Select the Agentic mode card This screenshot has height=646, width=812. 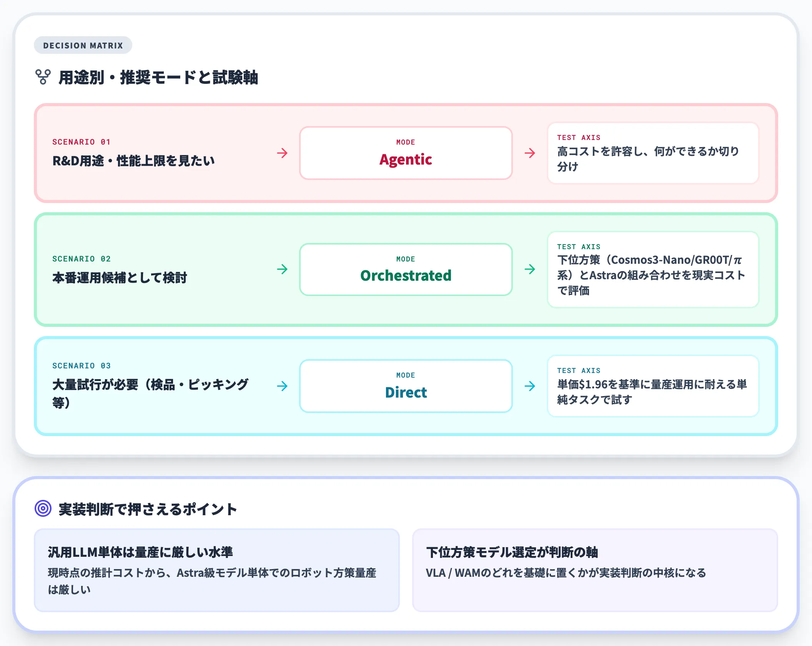pos(406,153)
